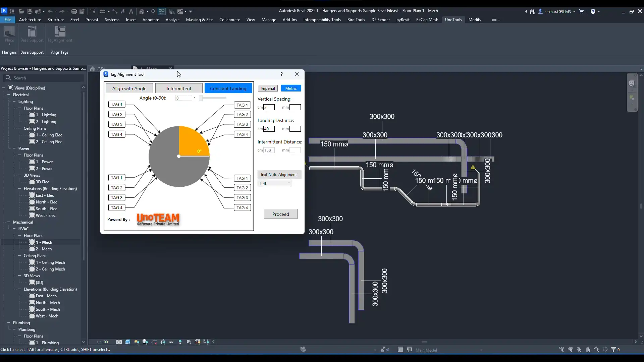Collapse the Electrical tree node
Image resolution: width=644 pixels, height=362 pixels.
[9, 95]
